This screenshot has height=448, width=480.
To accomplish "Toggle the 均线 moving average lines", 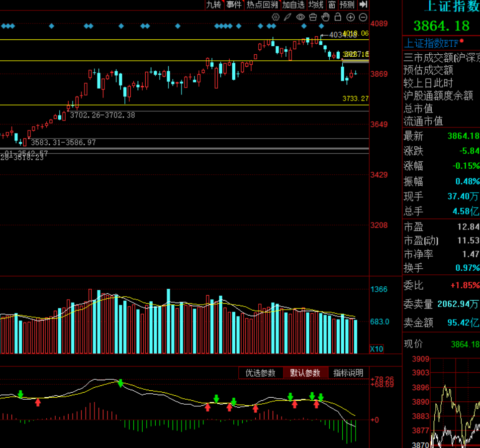I will pyautogui.click(x=315, y=4).
